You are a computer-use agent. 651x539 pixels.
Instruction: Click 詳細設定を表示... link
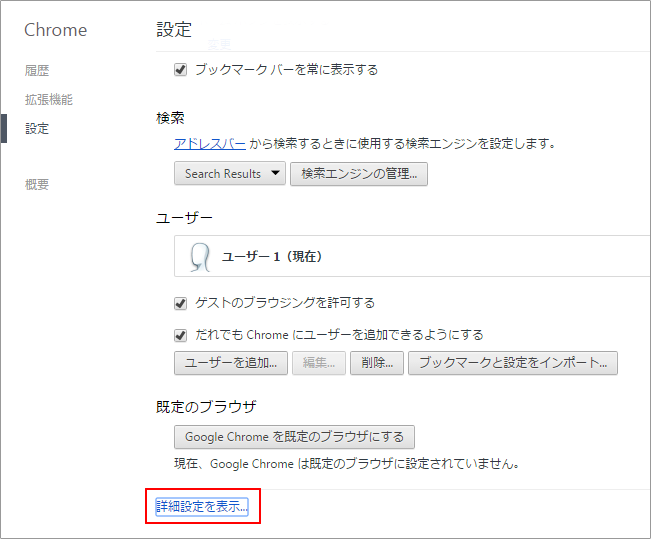(202, 507)
